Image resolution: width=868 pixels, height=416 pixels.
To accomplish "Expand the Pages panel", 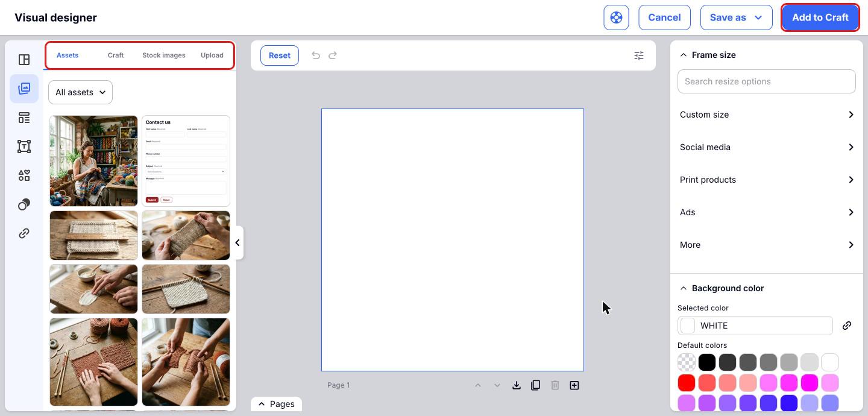I will click(277, 404).
